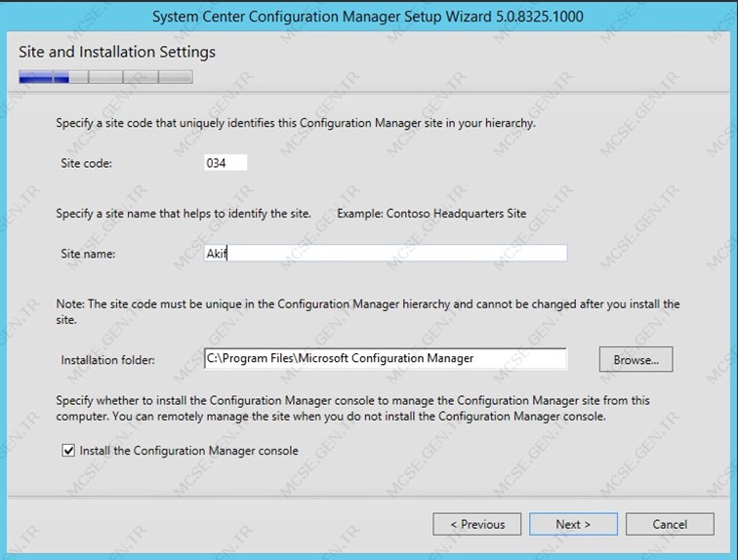Click the instruction text about specifying a site code

296,123
